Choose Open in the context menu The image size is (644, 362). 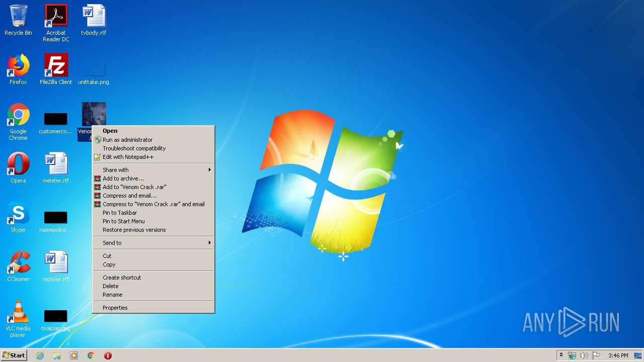(x=153, y=131)
